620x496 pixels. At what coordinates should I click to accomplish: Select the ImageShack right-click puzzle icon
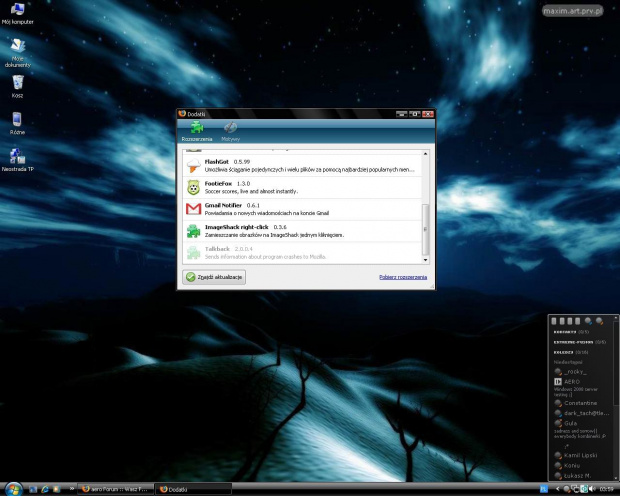coord(193,231)
